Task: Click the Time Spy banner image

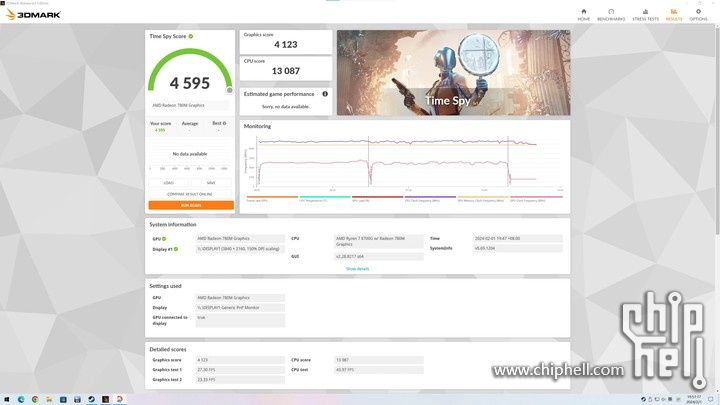Action: 454,73
